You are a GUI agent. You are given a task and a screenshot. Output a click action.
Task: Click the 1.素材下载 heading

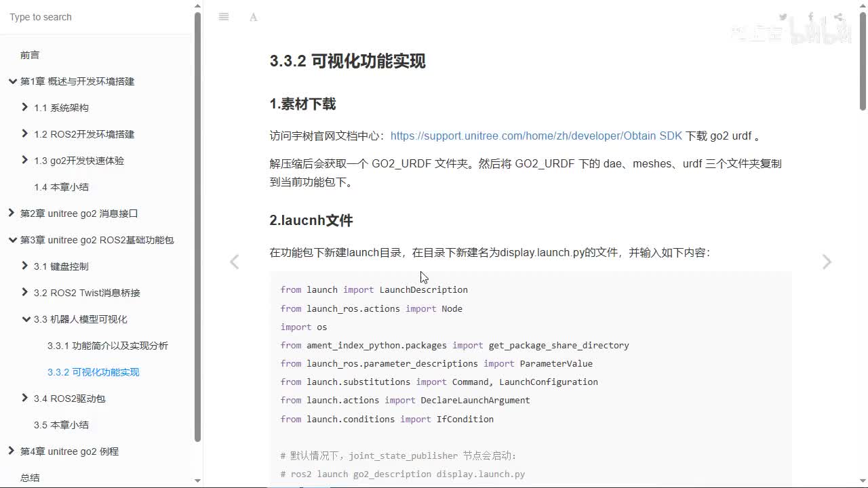(302, 104)
